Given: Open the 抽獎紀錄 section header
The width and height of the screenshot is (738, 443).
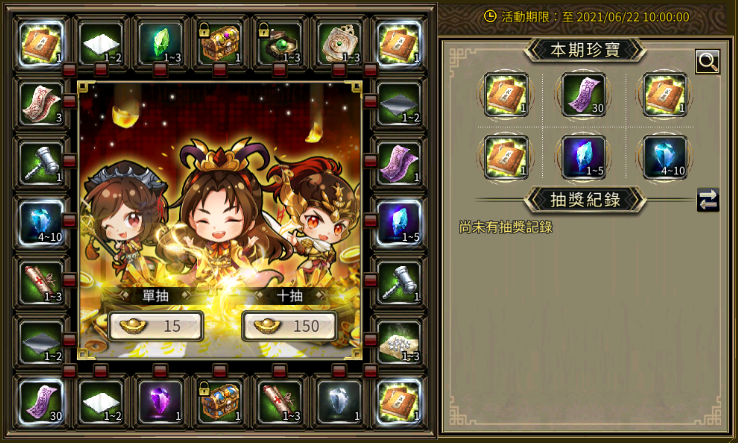Looking at the screenshot, I should click(585, 200).
